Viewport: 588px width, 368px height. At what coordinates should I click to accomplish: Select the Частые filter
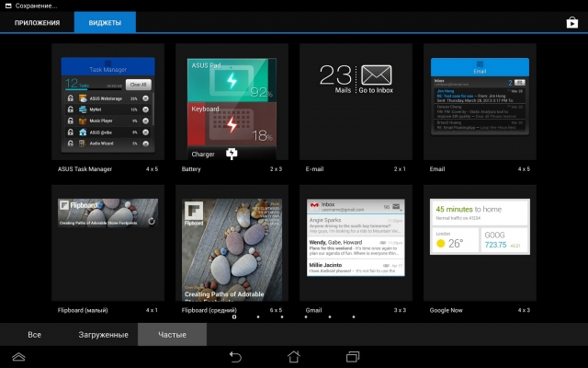click(x=172, y=334)
